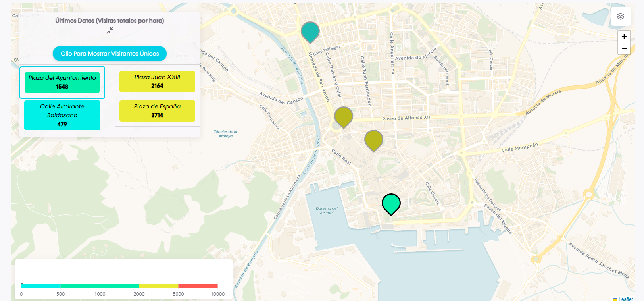This screenshot has width=644, height=301.
Task: Click the 'Carretera de La Algameca' label
Action: [287, 197]
